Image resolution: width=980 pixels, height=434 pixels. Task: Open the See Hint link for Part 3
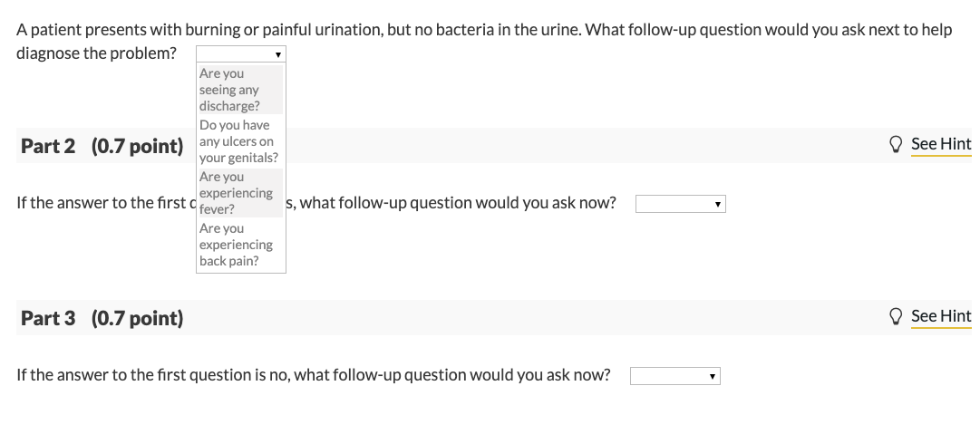(940, 316)
